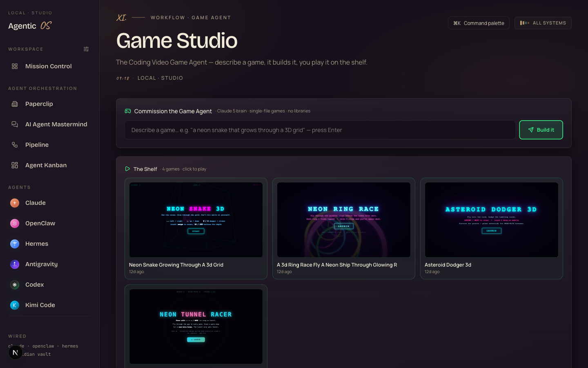The image size is (588, 368).
Task: Click the openclaw entry in the Wired list
Action: [43, 346]
